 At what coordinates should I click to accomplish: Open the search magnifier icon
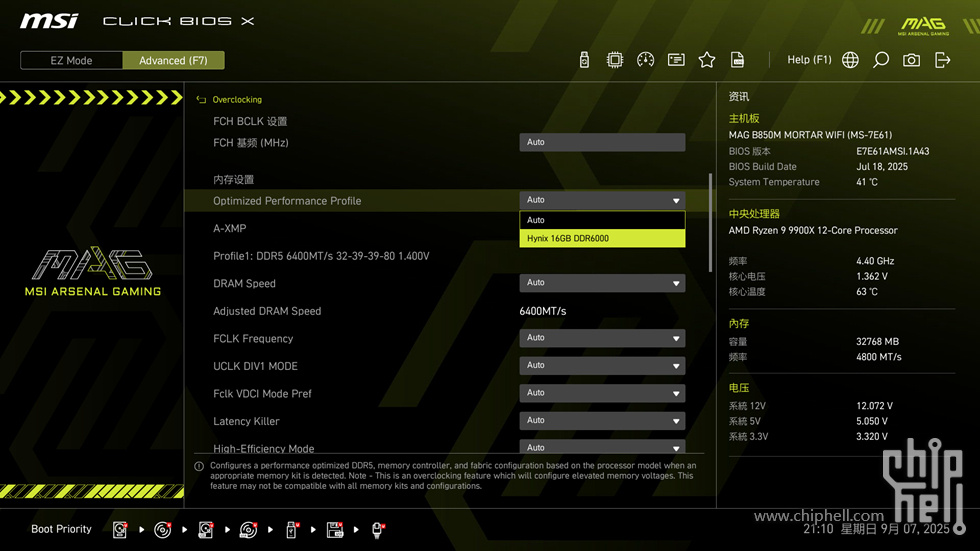(x=881, y=60)
